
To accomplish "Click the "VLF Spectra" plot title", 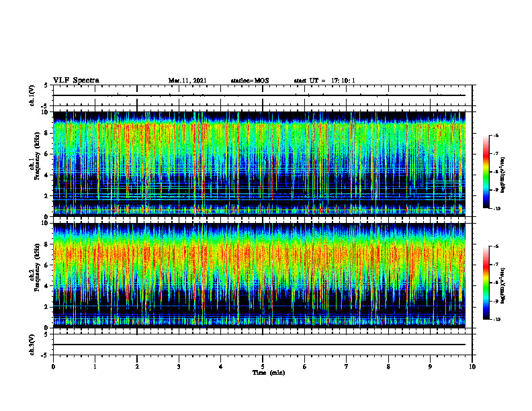I will coord(76,81).
